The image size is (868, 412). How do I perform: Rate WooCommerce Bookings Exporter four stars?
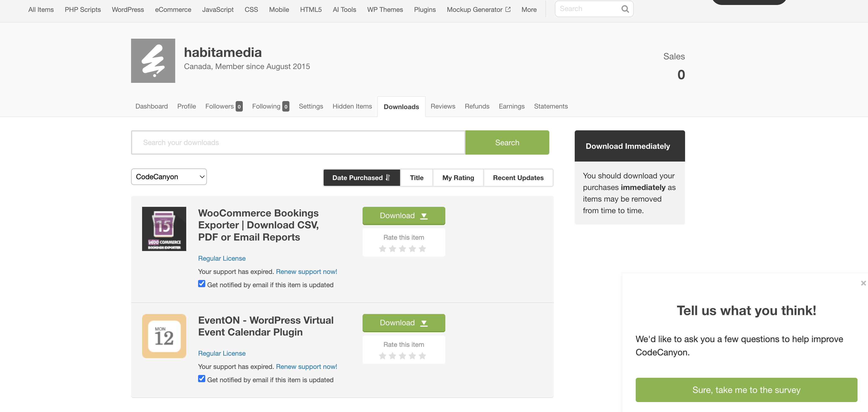pyautogui.click(x=412, y=249)
